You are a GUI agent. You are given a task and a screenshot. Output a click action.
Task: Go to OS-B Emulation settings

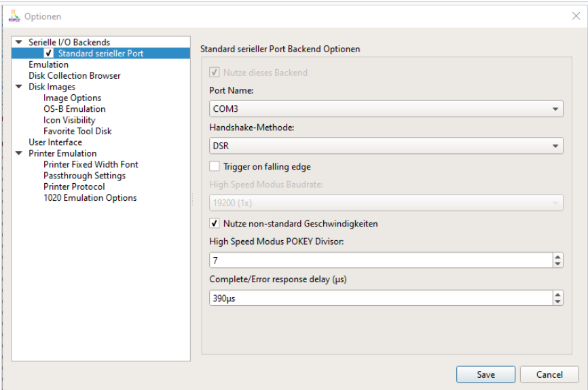(74, 109)
